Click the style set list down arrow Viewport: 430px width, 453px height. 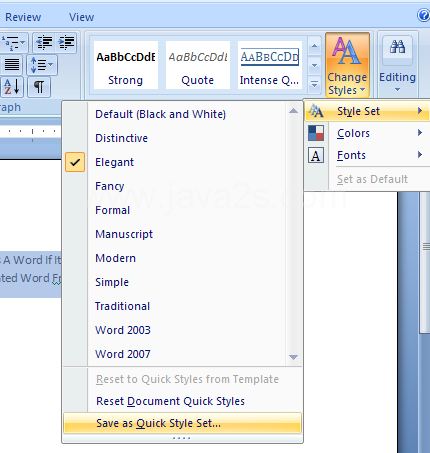click(293, 357)
